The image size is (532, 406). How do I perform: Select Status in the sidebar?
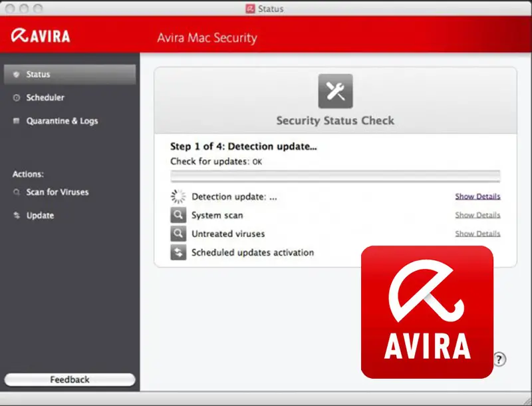(38, 75)
